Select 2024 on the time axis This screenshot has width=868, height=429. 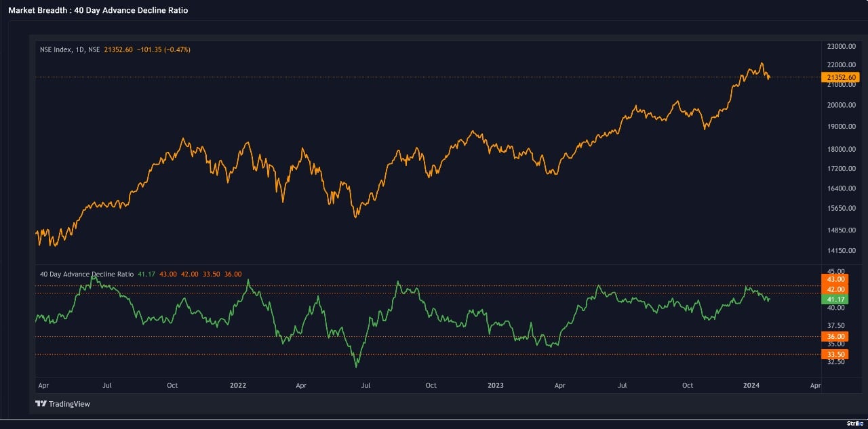pos(752,386)
